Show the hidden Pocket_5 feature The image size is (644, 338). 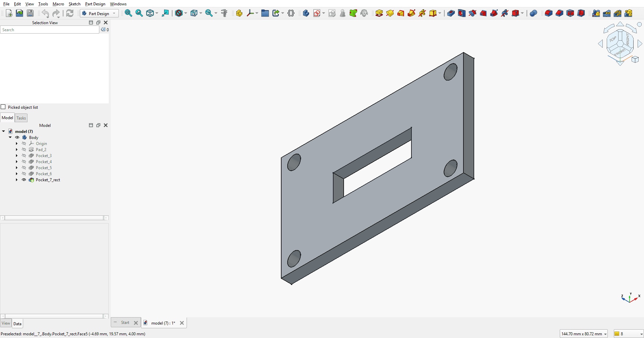tap(24, 168)
